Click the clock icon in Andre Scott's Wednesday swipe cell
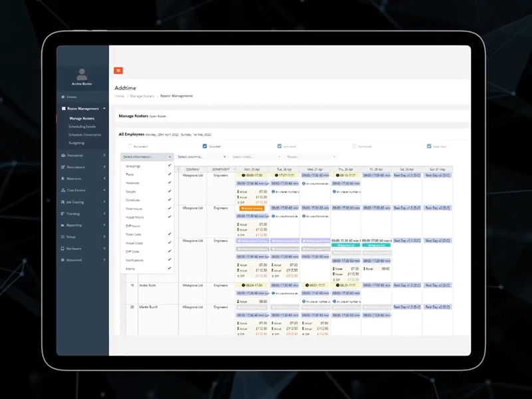The height and width of the screenshot is (399, 532). coord(307,285)
